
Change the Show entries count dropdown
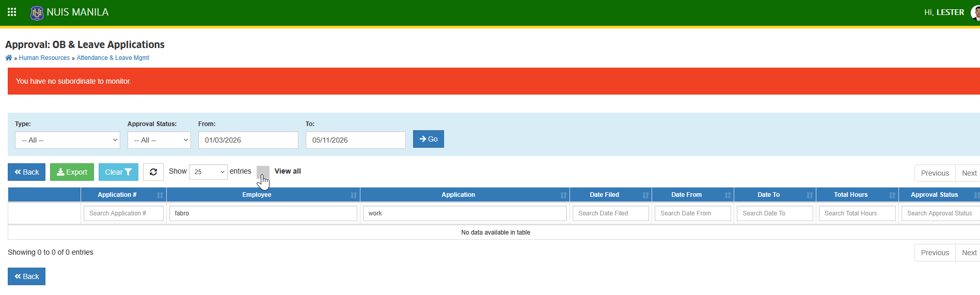click(208, 172)
